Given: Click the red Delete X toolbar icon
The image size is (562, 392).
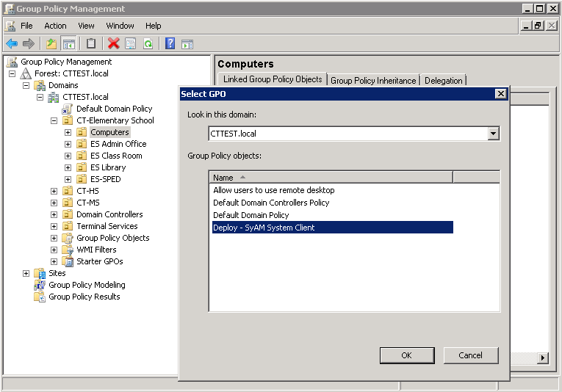Looking at the screenshot, I should click(113, 44).
